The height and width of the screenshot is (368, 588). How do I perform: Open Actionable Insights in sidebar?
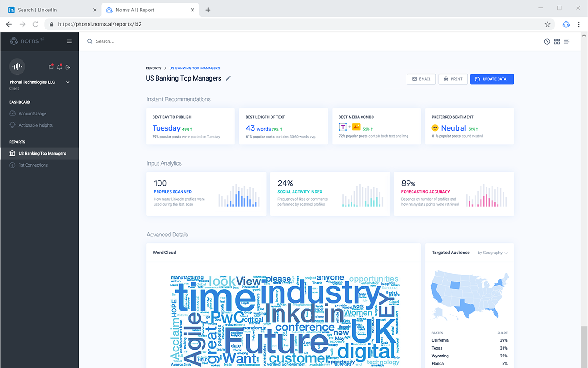(31, 125)
